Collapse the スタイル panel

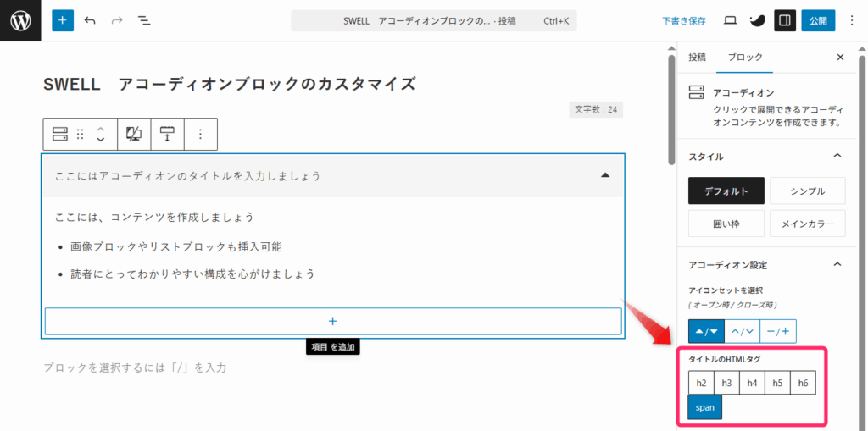pos(837,157)
